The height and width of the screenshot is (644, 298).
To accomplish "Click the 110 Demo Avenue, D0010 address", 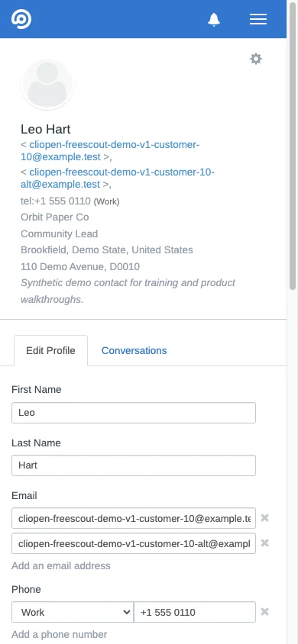I will pyautogui.click(x=80, y=267).
